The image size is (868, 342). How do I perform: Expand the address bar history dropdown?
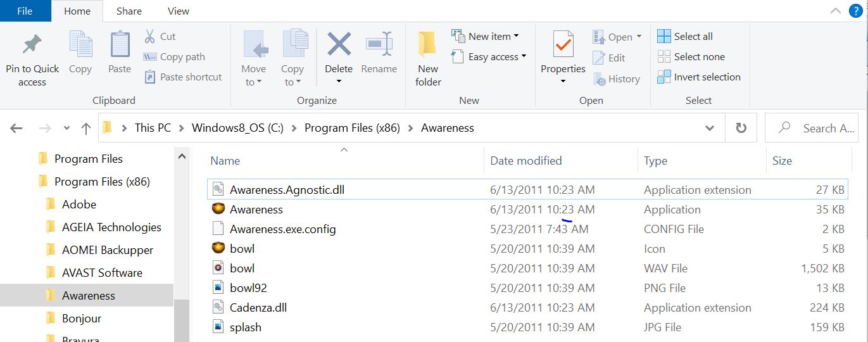coord(710,128)
